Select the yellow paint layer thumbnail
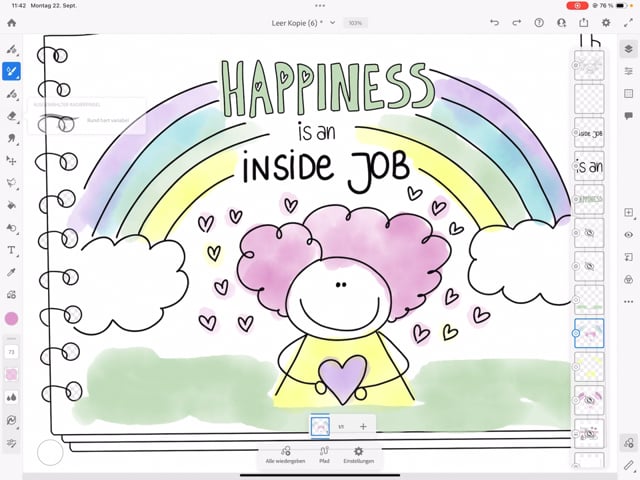Viewport: 640px width, 480px height. pyautogui.click(x=589, y=367)
